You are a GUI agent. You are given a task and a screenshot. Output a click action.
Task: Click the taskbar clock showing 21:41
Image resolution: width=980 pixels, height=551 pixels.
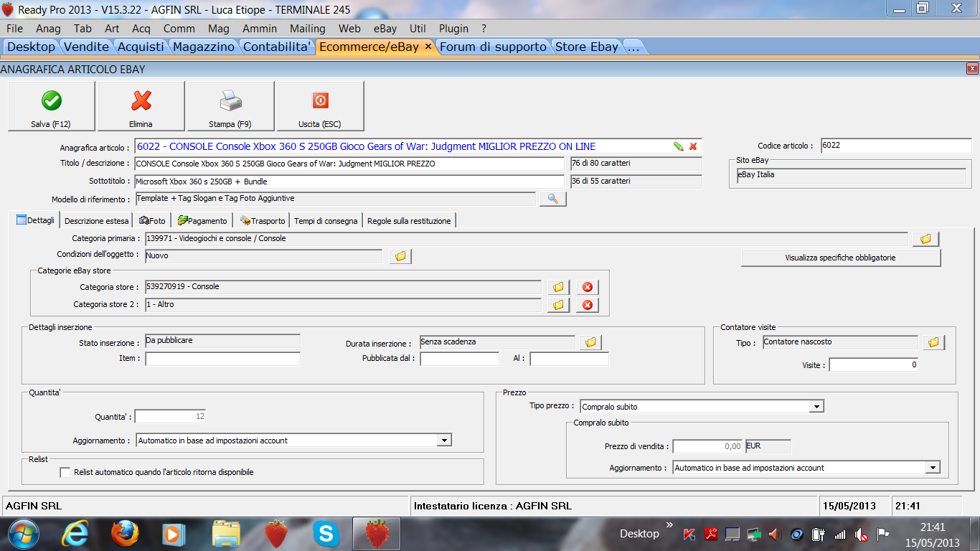click(933, 527)
